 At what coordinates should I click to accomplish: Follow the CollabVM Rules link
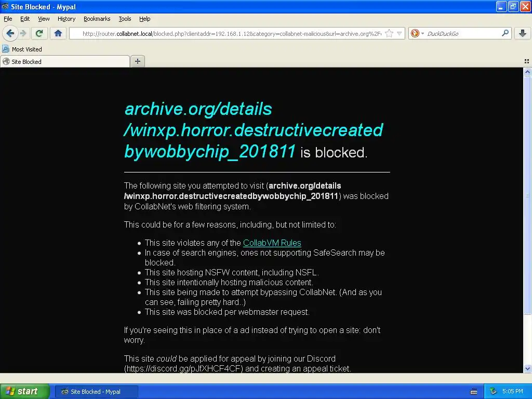click(x=272, y=243)
